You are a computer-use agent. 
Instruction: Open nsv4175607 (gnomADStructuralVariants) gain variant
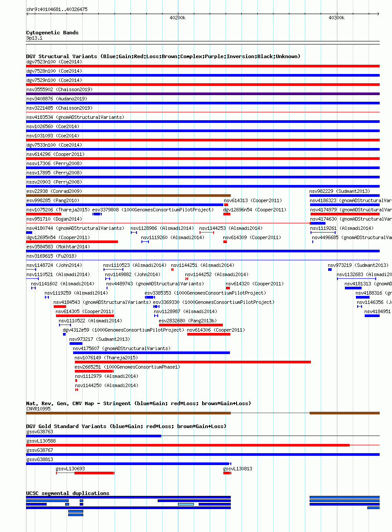[152, 353]
